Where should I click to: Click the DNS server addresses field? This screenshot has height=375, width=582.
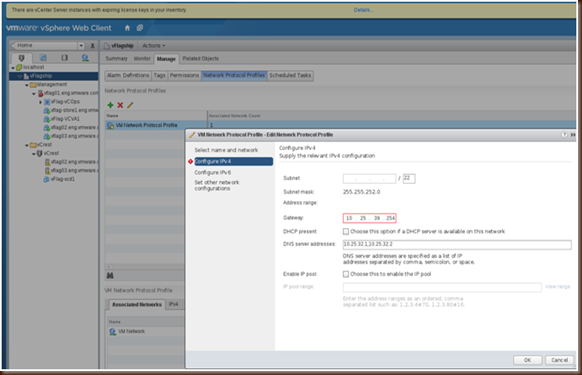point(457,244)
